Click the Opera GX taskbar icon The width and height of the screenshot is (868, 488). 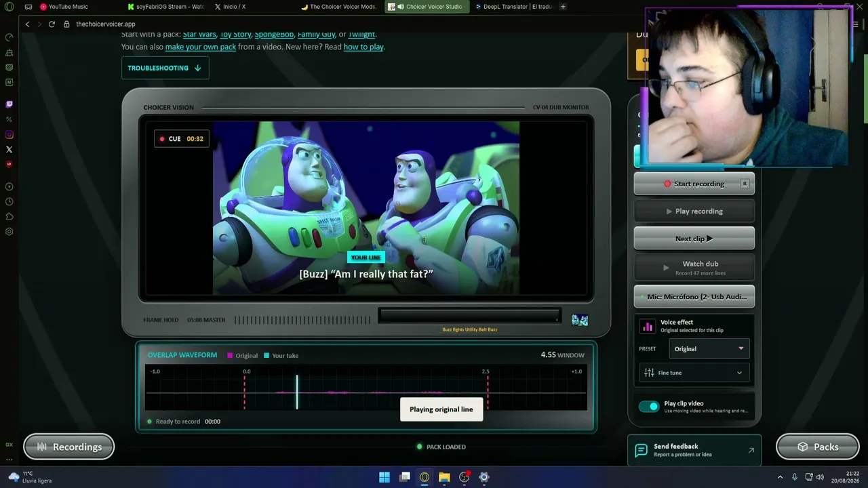pos(425,477)
